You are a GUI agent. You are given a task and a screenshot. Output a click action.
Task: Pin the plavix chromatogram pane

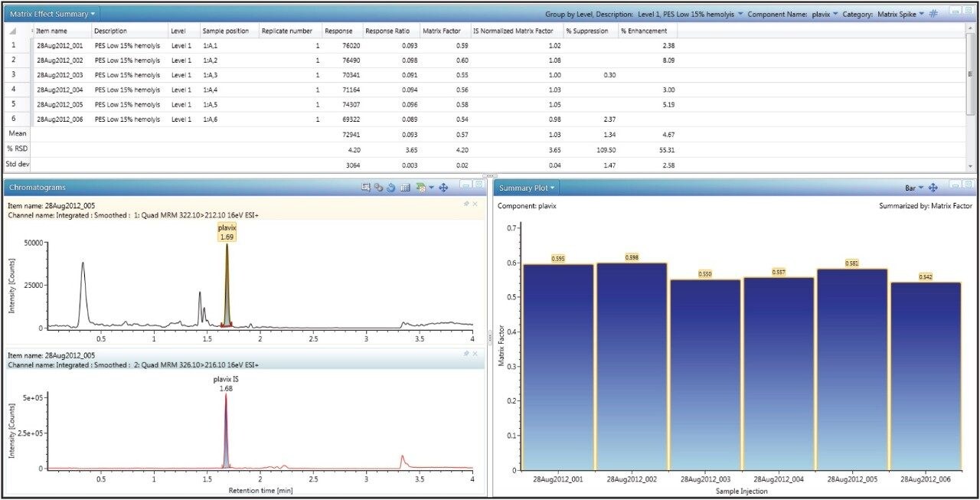(x=465, y=204)
